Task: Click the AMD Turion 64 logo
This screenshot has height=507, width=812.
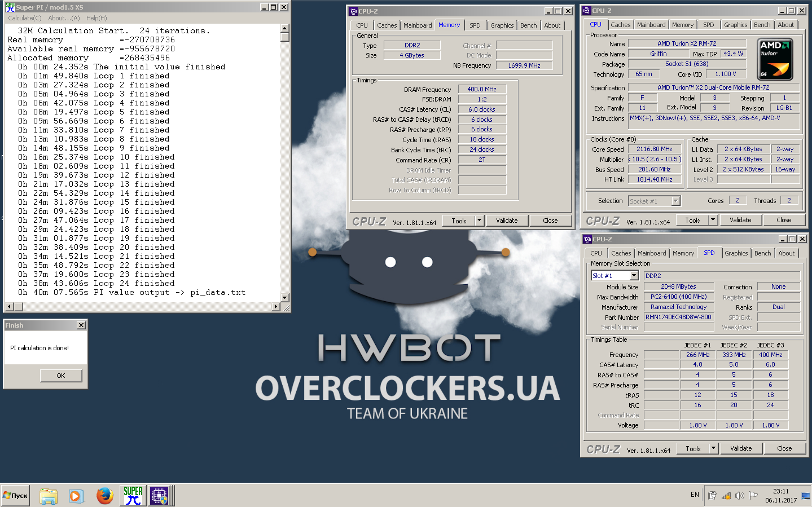Action: pyautogui.click(x=775, y=59)
